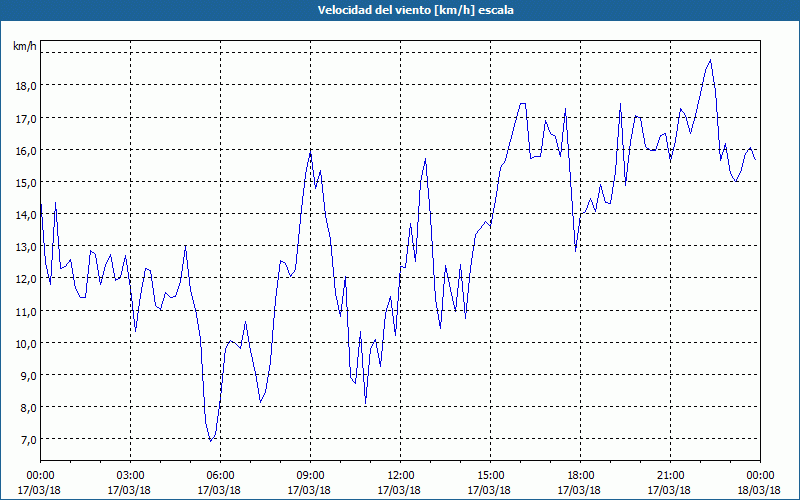Click the 7,0 y-axis label
Image resolution: width=800 pixels, height=500 pixels.
[28, 440]
